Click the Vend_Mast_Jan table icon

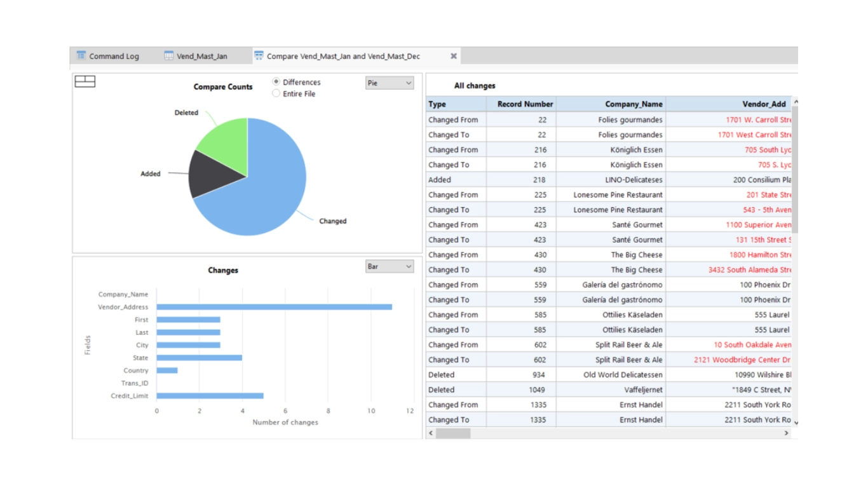[x=168, y=56]
